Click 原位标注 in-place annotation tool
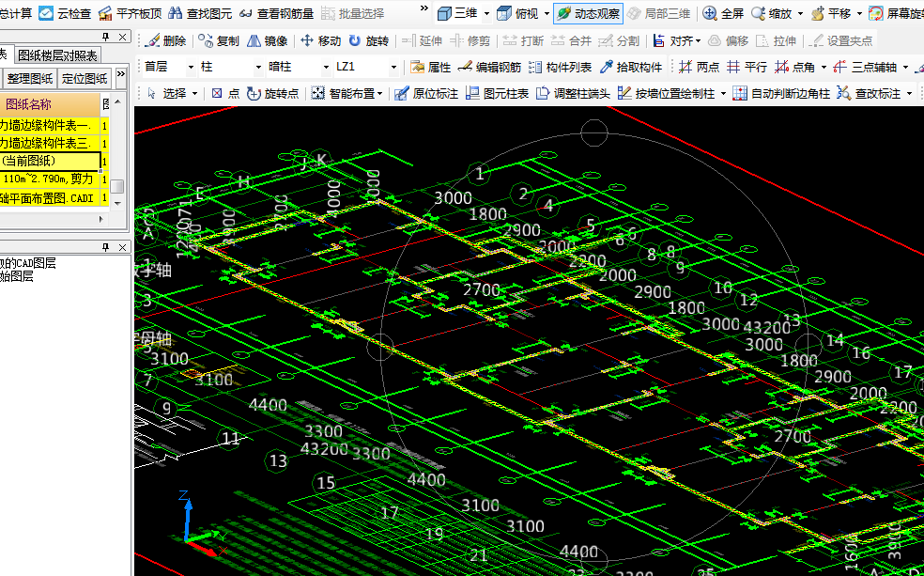924x576 pixels. click(x=426, y=94)
